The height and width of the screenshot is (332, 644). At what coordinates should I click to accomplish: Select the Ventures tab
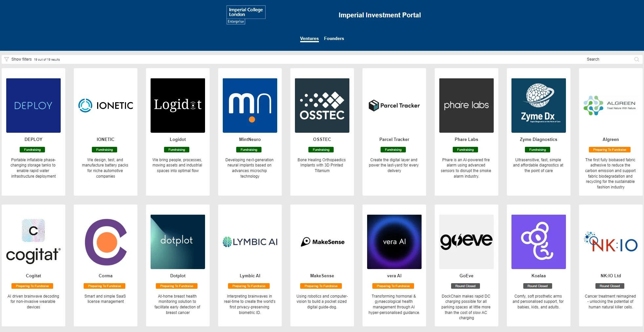(309, 38)
